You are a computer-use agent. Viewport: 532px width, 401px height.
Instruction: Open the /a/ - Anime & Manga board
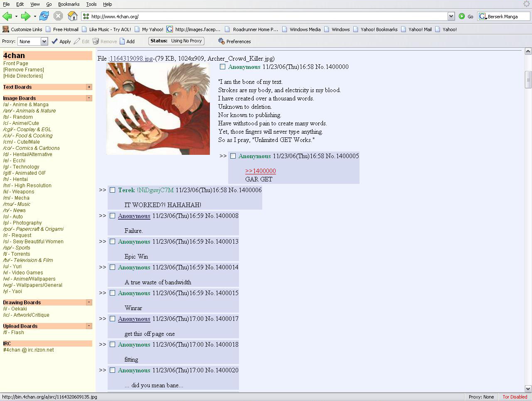point(26,105)
